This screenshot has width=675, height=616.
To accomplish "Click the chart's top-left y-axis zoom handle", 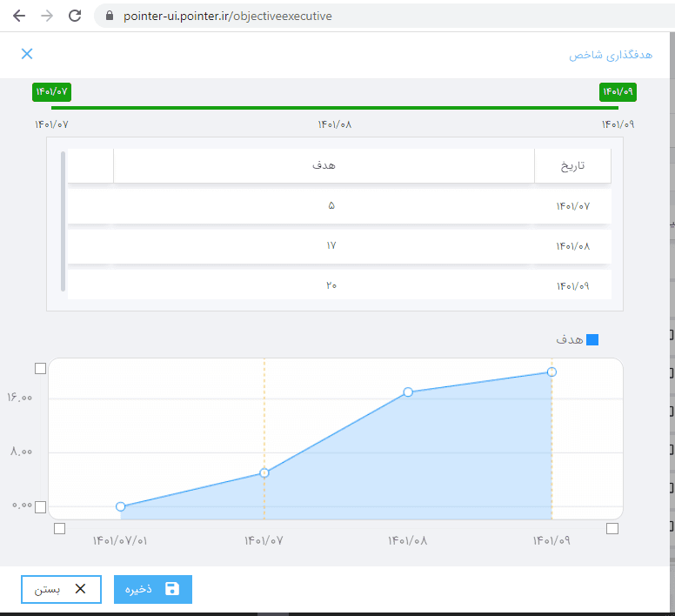I will pyautogui.click(x=41, y=369).
